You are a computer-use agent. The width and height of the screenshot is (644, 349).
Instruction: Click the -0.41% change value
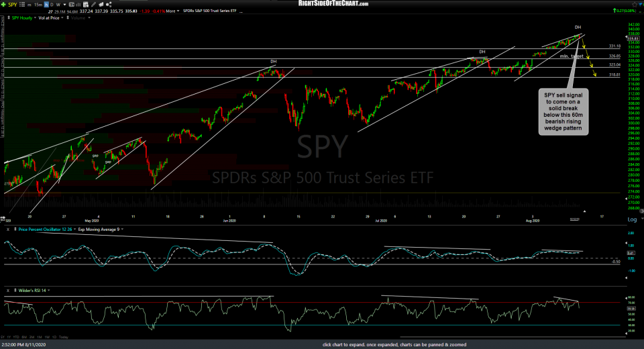pos(158,11)
